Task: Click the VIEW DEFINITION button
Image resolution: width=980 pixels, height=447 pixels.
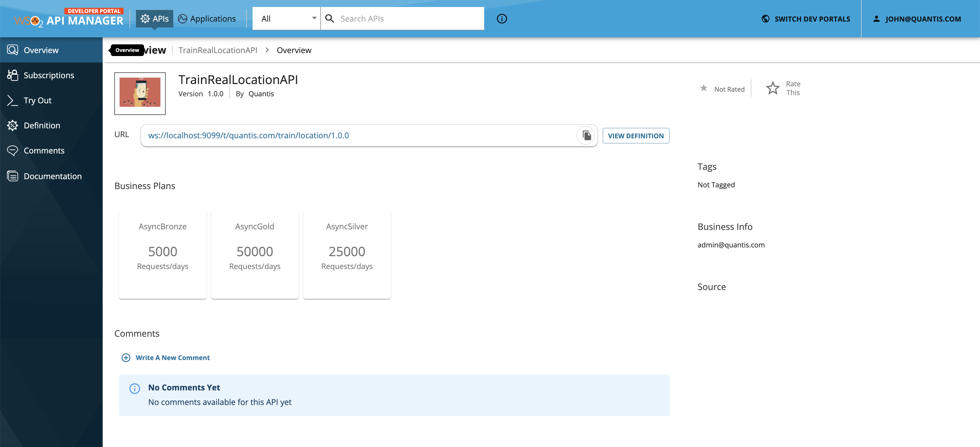Action: click(636, 135)
